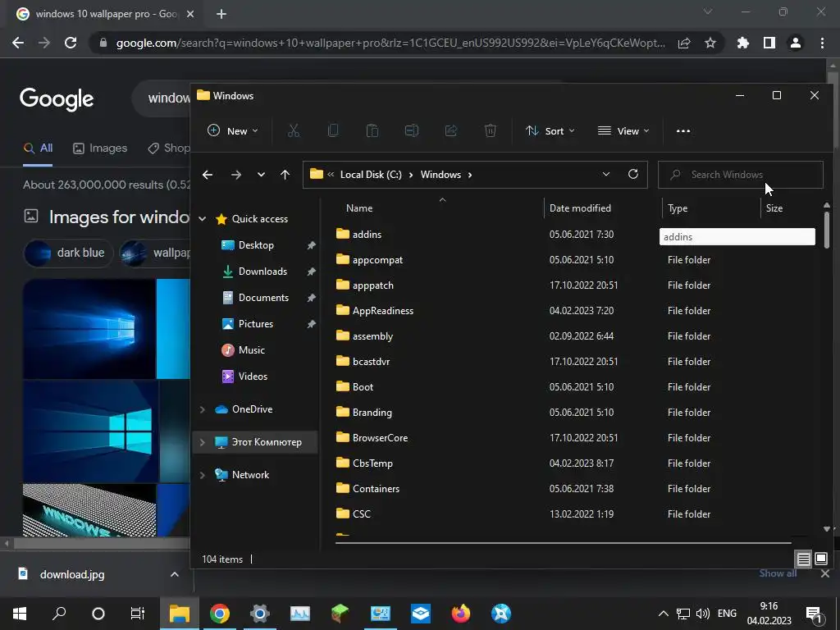This screenshot has height=630, width=840.
Task: Open taskbar Search
Action: [59, 614]
